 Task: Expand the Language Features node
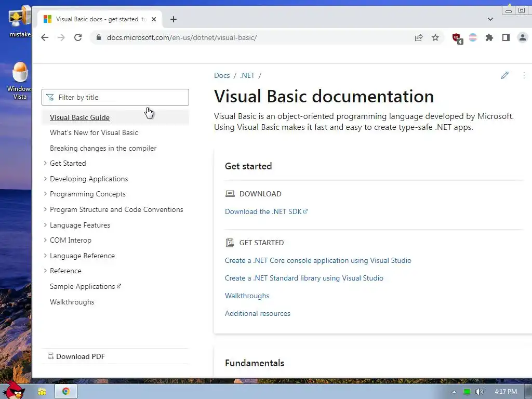coord(45,225)
